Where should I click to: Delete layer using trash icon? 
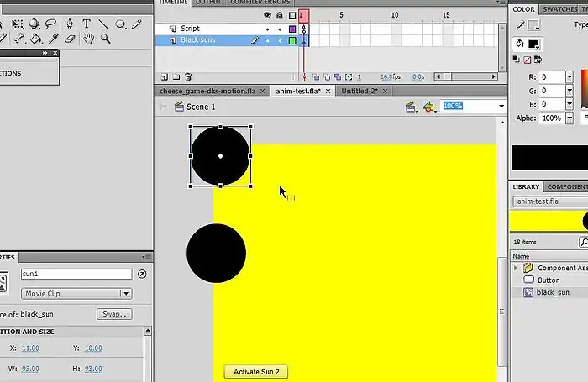click(x=188, y=76)
